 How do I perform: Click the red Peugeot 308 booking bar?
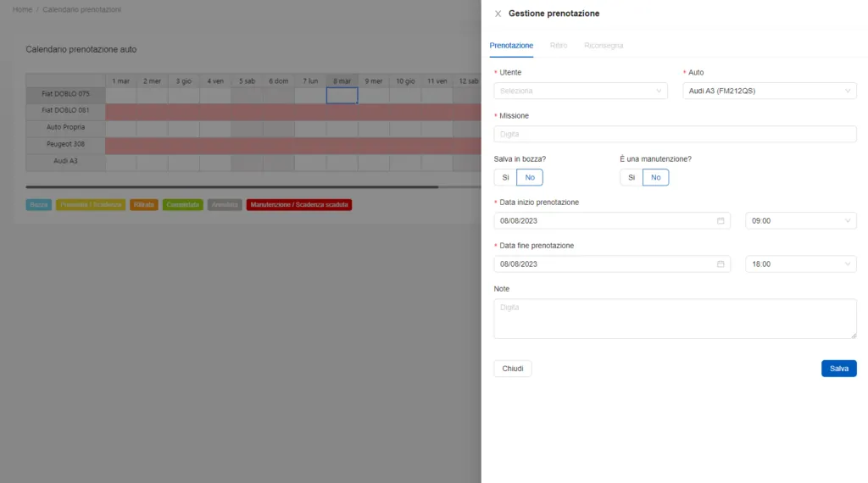click(293, 146)
